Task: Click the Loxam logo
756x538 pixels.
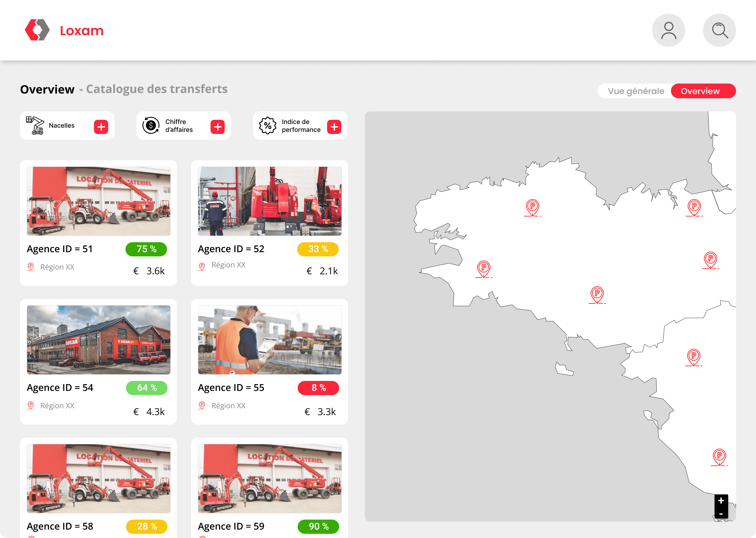Action: 37,30
